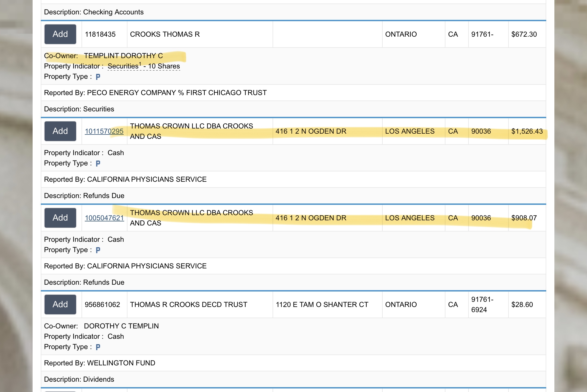Add property 11818435 for CROOKS THOMAS R
This screenshot has width=587, height=392.
pos(60,34)
